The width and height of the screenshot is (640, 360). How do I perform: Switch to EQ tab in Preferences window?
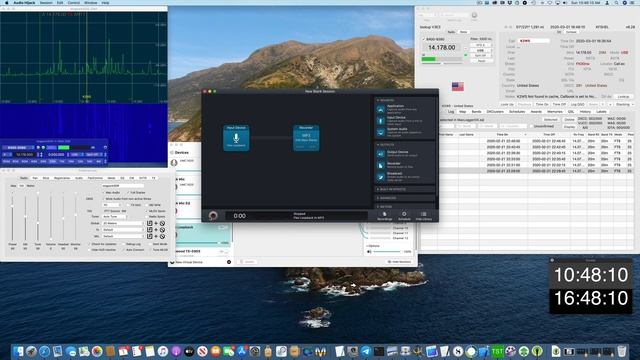[x=122, y=178]
